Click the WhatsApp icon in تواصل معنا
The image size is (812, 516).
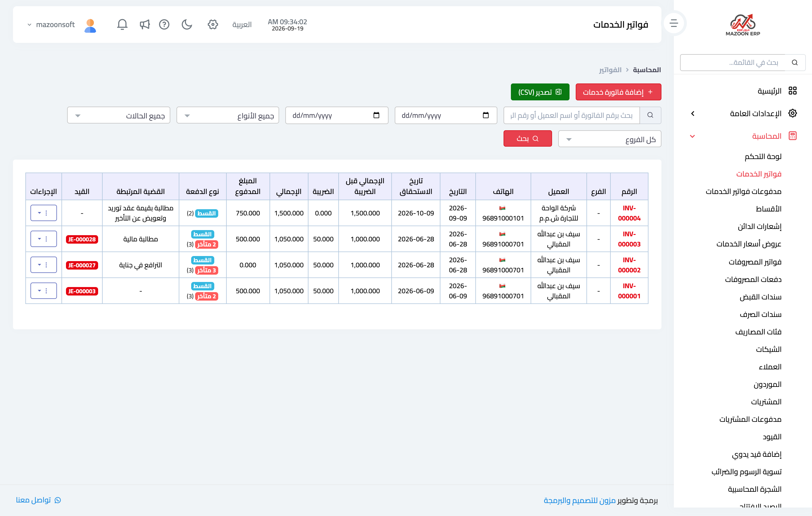58,500
